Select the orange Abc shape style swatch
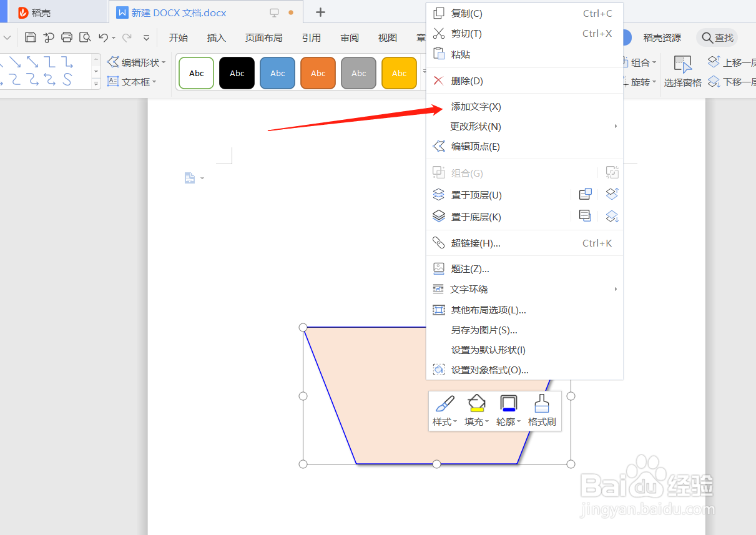This screenshot has width=756, height=535. tap(318, 72)
